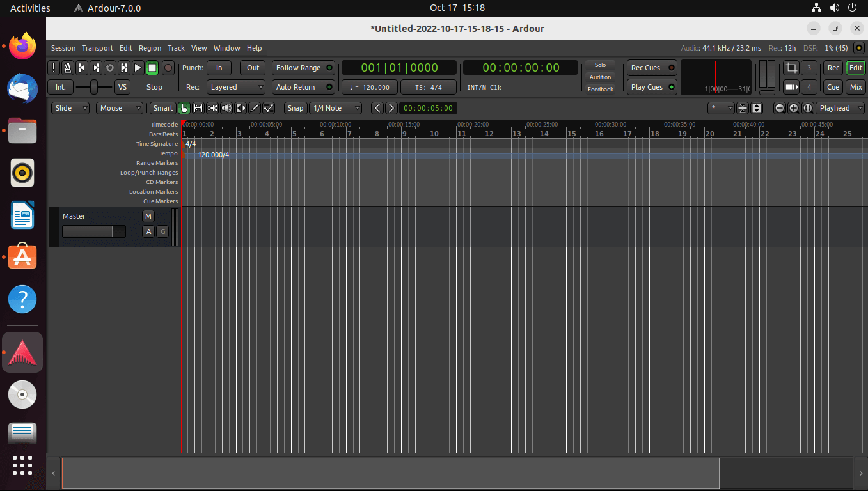
Task: Select the Draw pencil tool
Action: point(255,108)
